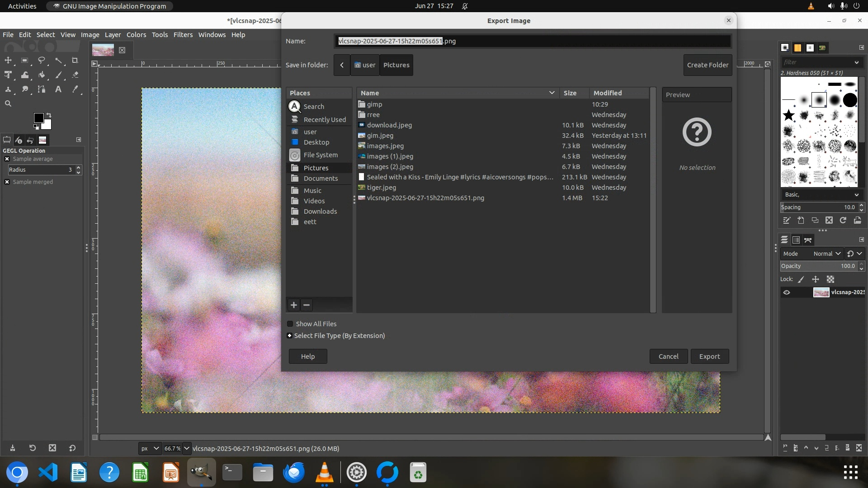Image resolution: width=868 pixels, height=488 pixels.
Task: Click the Create Folder button
Action: (x=708, y=65)
